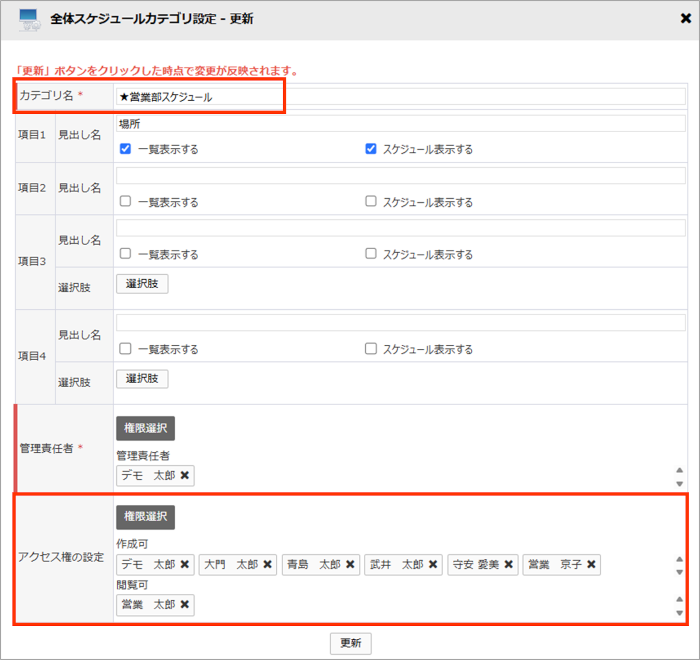Click the computer icon in title bar
This screenshot has width=700, height=660.
pos(29,20)
